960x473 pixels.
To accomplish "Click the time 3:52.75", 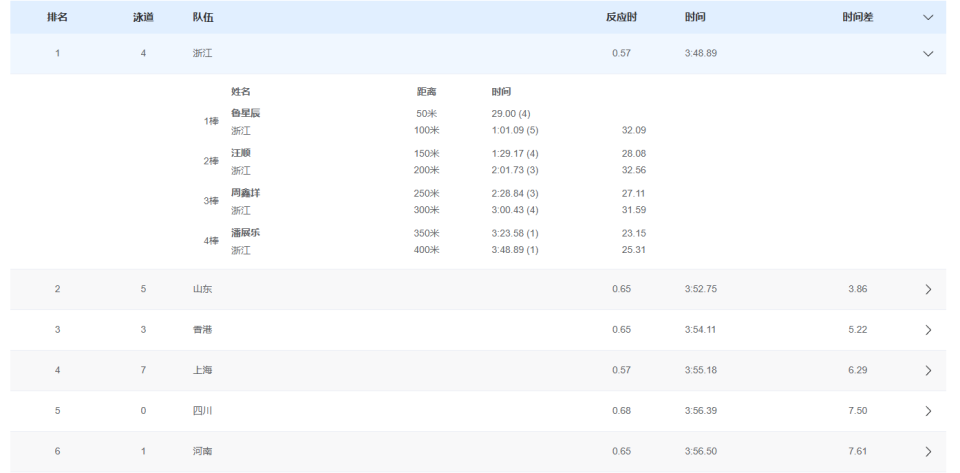I will click(x=700, y=289).
